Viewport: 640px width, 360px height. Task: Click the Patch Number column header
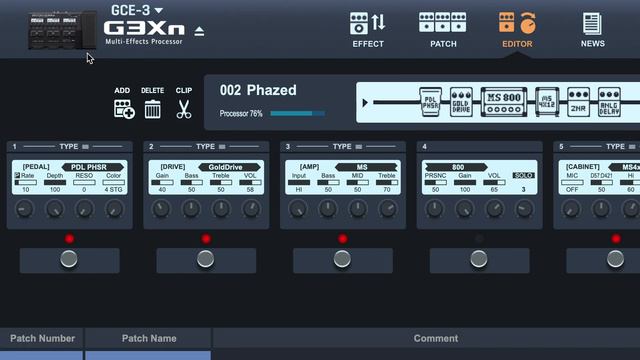click(42, 338)
